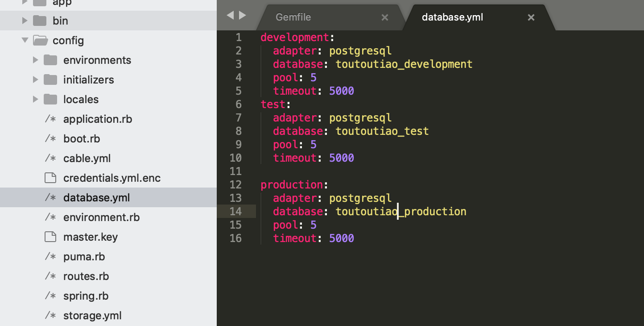Click the 'test' key on line 6
The width and height of the screenshot is (644, 326).
click(x=273, y=104)
